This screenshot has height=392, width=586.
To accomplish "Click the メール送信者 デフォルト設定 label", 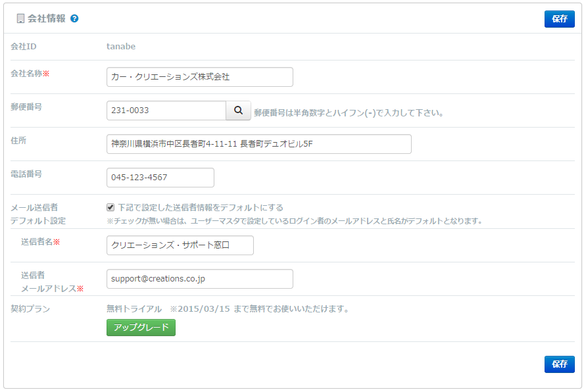I will 38,214.
